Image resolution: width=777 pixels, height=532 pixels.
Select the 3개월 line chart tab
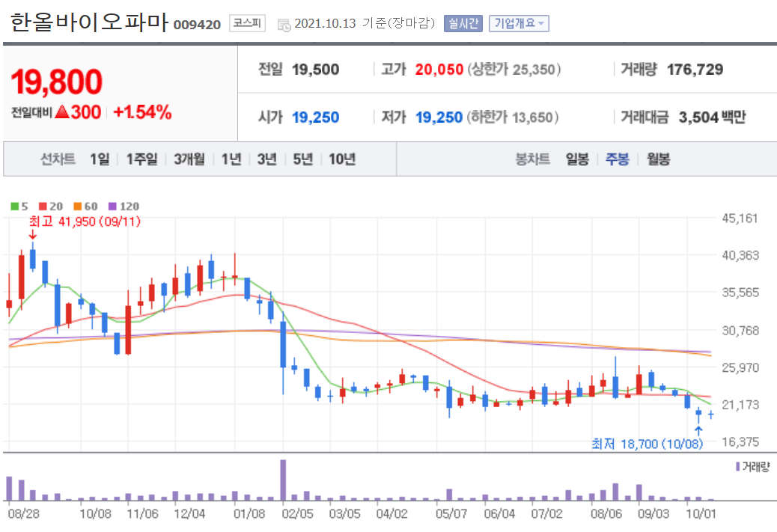[189, 159]
